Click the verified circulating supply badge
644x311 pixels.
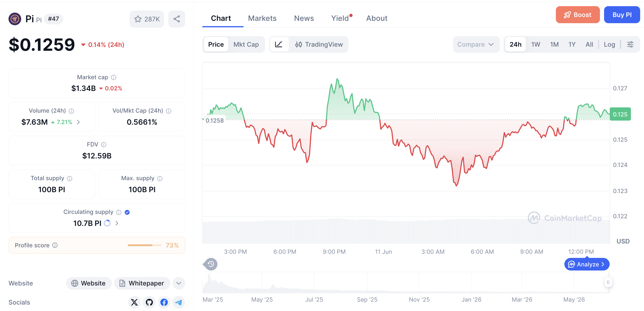(127, 212)
